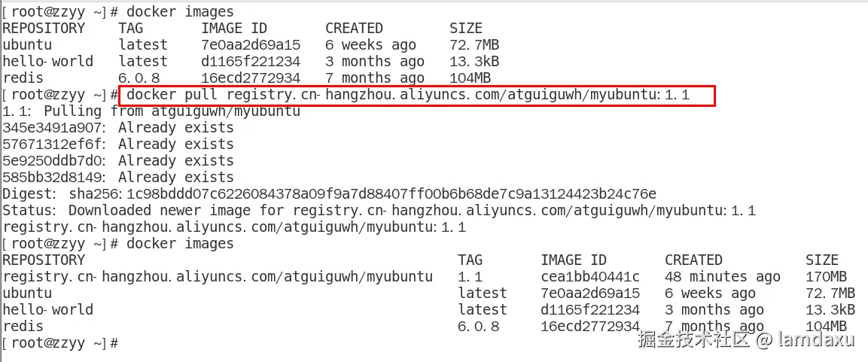Click the red-boxed docker pull command

pyautogui.click(x=408, y=95)
